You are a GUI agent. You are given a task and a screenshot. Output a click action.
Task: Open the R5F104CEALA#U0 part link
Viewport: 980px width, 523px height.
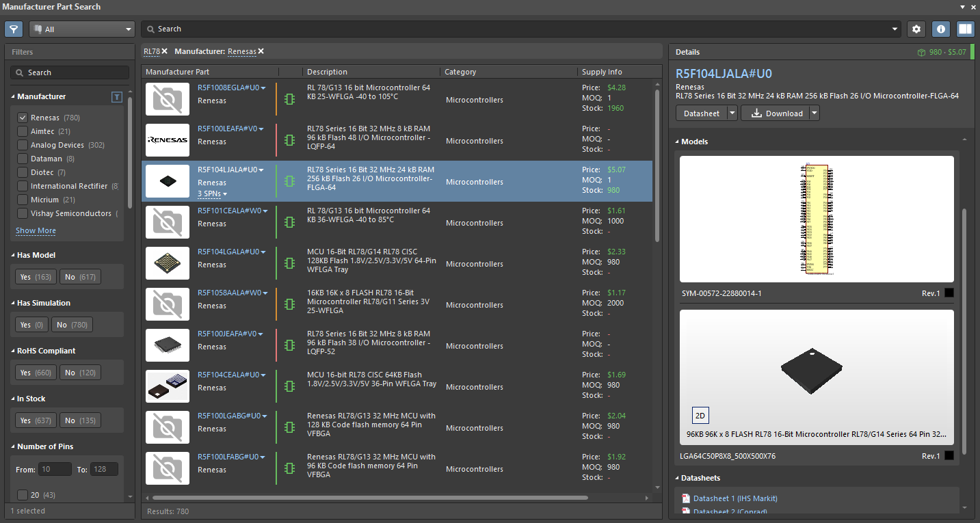[x=228, y=375]
